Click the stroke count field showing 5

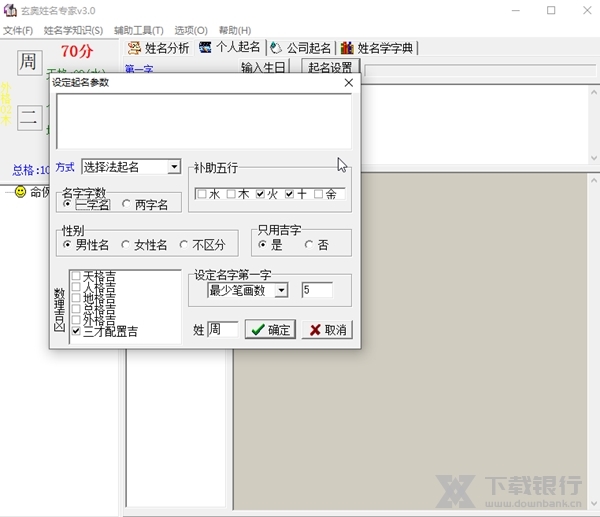coord(317,290)
